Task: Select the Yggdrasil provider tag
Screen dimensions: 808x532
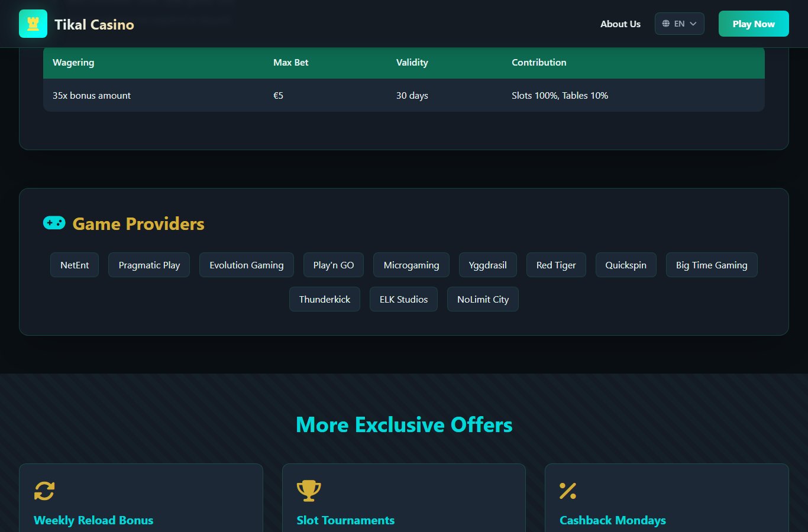Action: (x=488, y=265)
